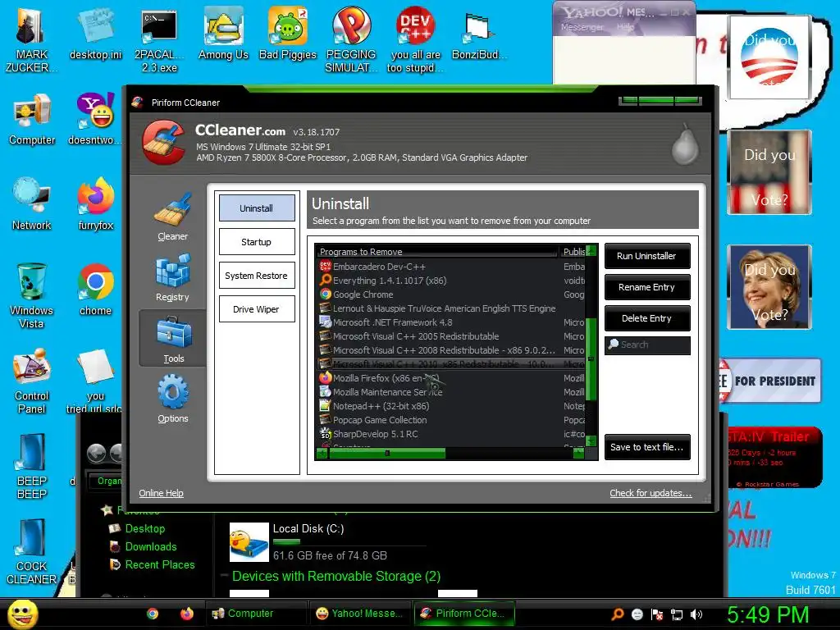The height and width of the screenshot is (630, 840).
Task: Select the PEGGING SIMULAT desktop icon
Action: pyautogui.click(x=351, y=39)
